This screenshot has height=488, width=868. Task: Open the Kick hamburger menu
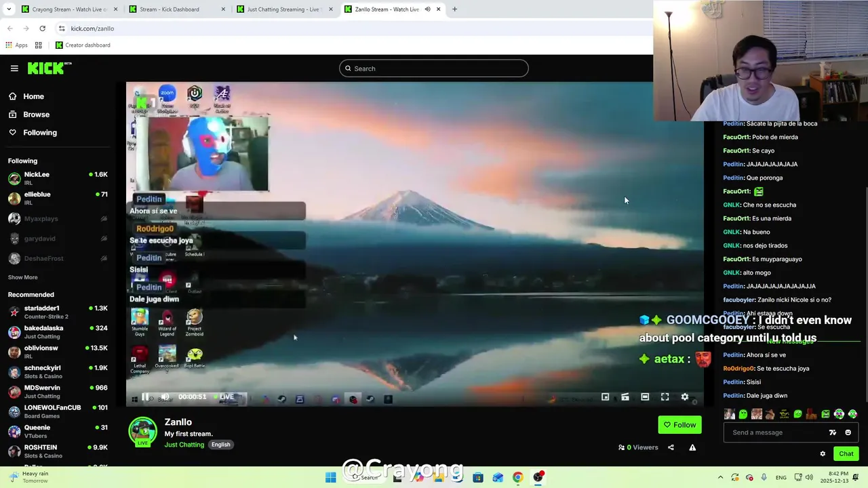pyautogui.click(x=14, y=68)
